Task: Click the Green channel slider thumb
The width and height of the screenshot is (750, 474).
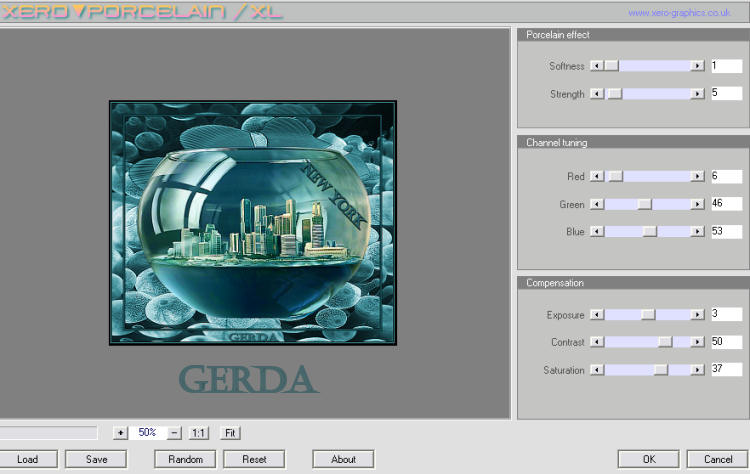Action: point(644,204)
